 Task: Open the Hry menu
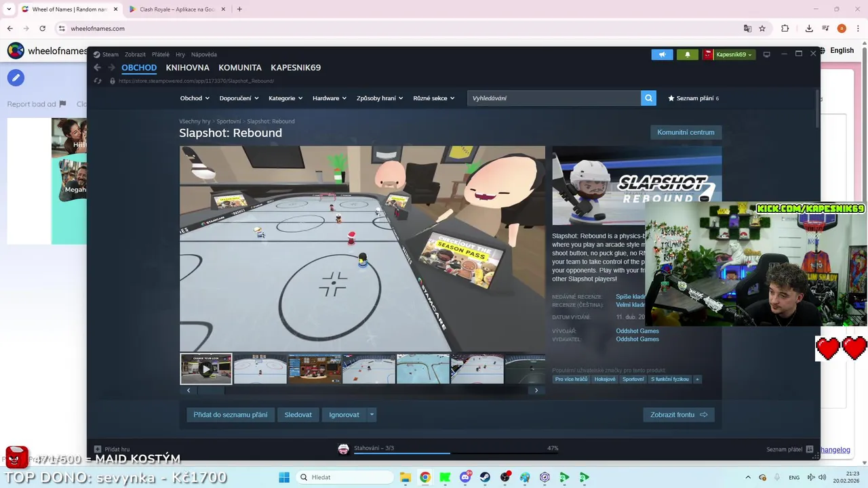point(180,54)
